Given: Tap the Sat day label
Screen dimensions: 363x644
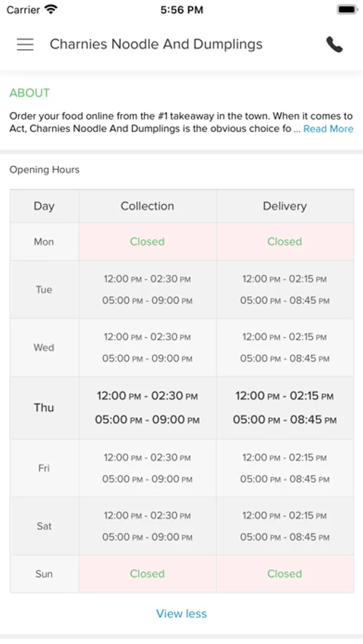Looking at the screenshot, I should (x=44, y=526).
